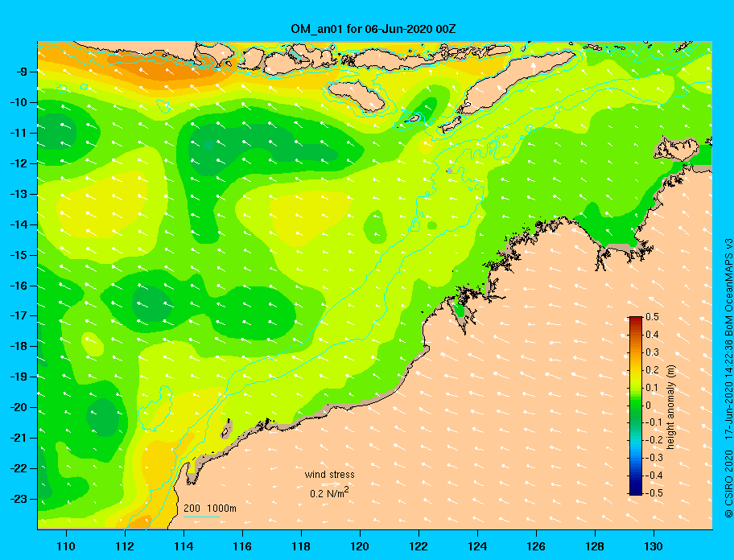Click the 0.2 color scale label

(652, 370)
